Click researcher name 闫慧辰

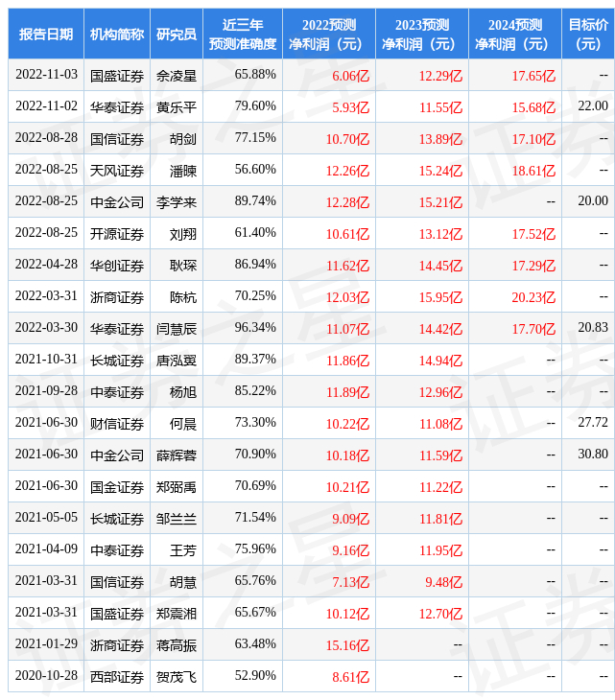point(177,329)
